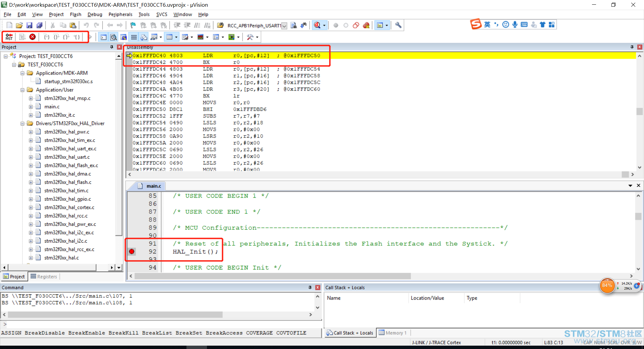
Task: Switch to the Registers tab
Action: [44, 277]
